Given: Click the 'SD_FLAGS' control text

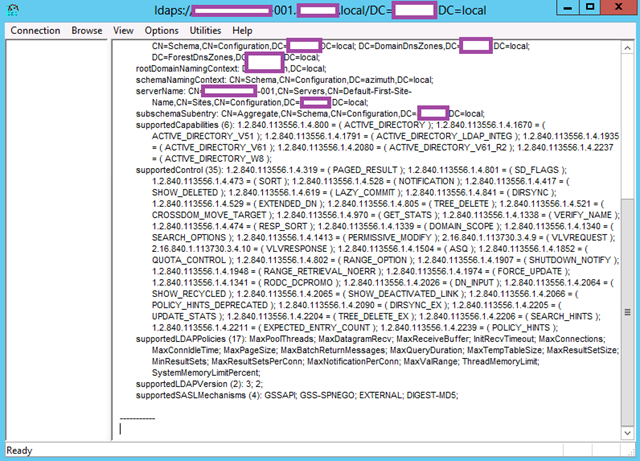Looking at the screenshot, I should [536, 170].
